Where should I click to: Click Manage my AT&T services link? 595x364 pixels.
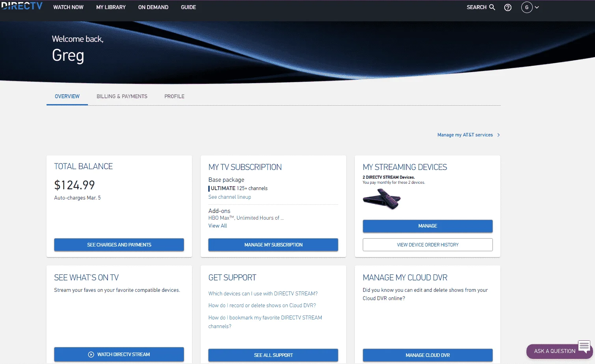[x=468, y=135]
